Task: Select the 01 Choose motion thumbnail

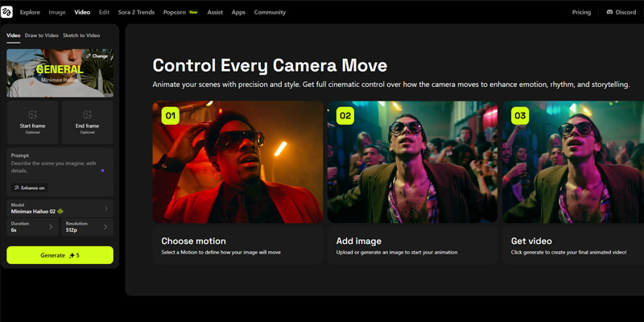Action: pyautogui.click(x=237, y=162)
